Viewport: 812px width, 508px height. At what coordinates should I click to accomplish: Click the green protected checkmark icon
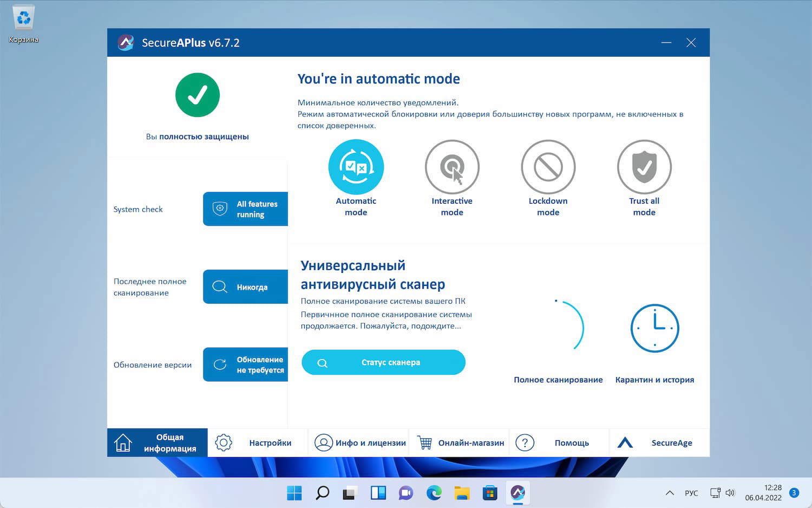pos(198,95)
